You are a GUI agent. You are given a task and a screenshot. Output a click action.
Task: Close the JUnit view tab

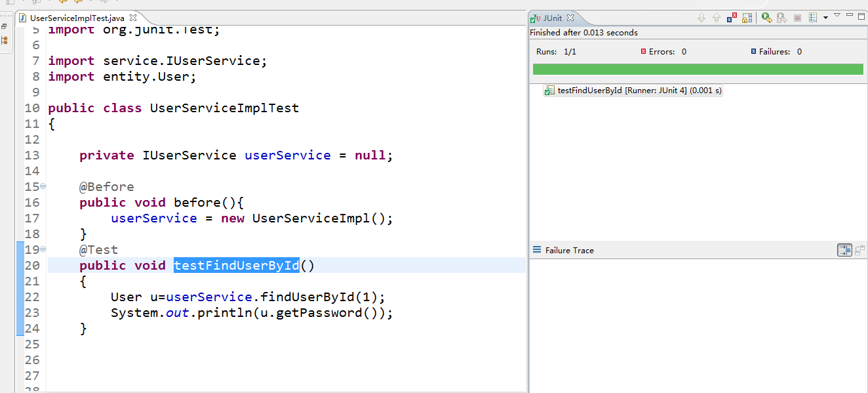(x=570, y=18)
